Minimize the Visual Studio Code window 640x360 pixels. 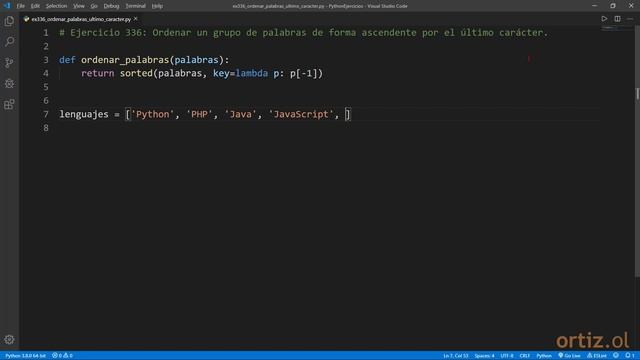(x=594, y=6)
